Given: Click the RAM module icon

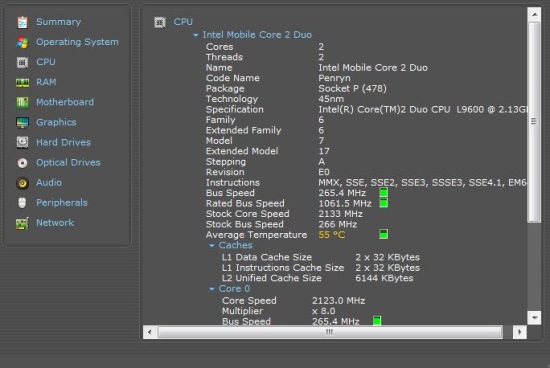Looking at the screenshot, I should pos(22,83).
